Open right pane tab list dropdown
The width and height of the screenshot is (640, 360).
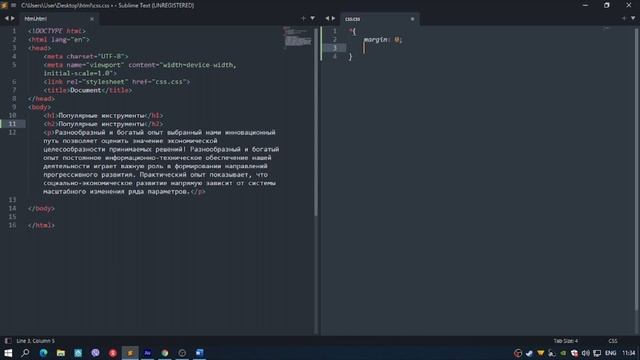(633, 18)
